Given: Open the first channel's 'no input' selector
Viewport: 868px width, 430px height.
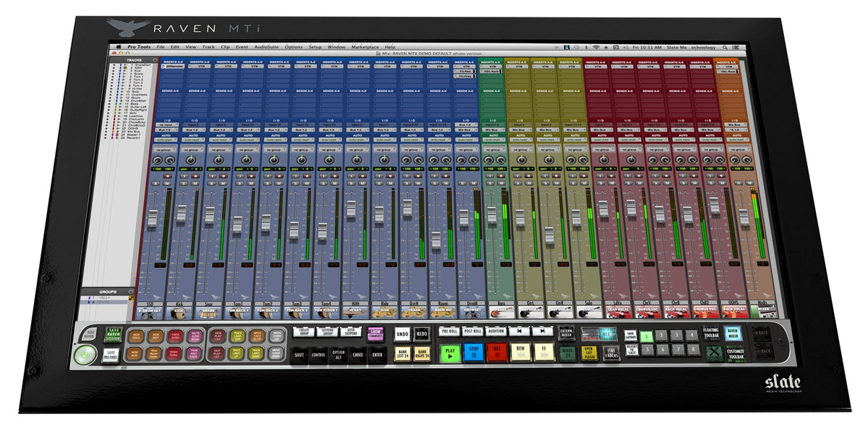Looking at the screenshot, I should 167,125.
